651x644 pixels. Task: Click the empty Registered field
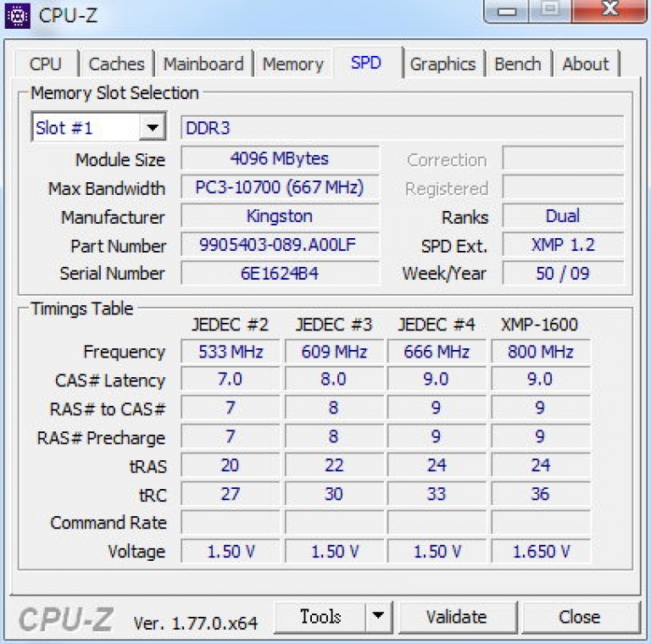pyautogui.click(x=563, y=187)
